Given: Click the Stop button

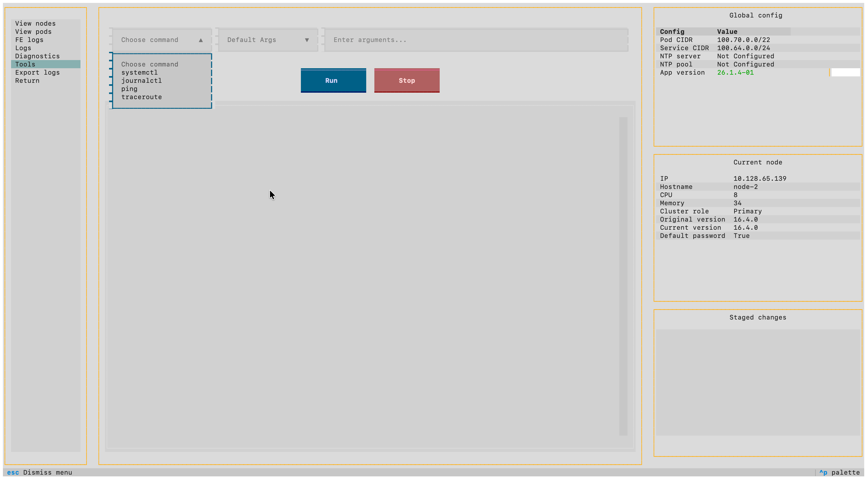Looking at the screenshot, I should tap(407, 80).
